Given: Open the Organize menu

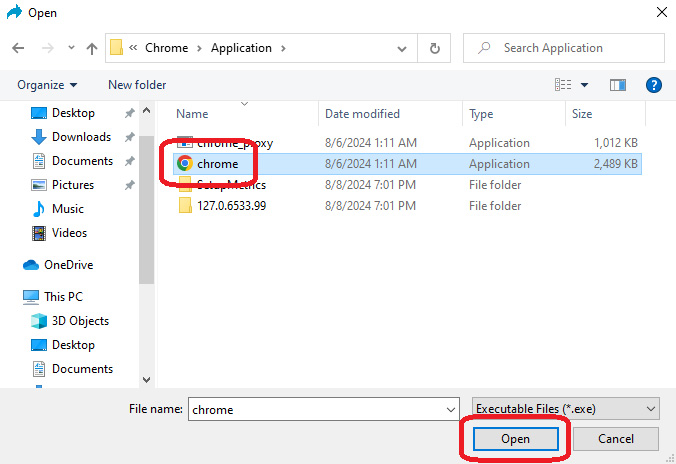Looking at the screenshot, I should pos(47,85).
